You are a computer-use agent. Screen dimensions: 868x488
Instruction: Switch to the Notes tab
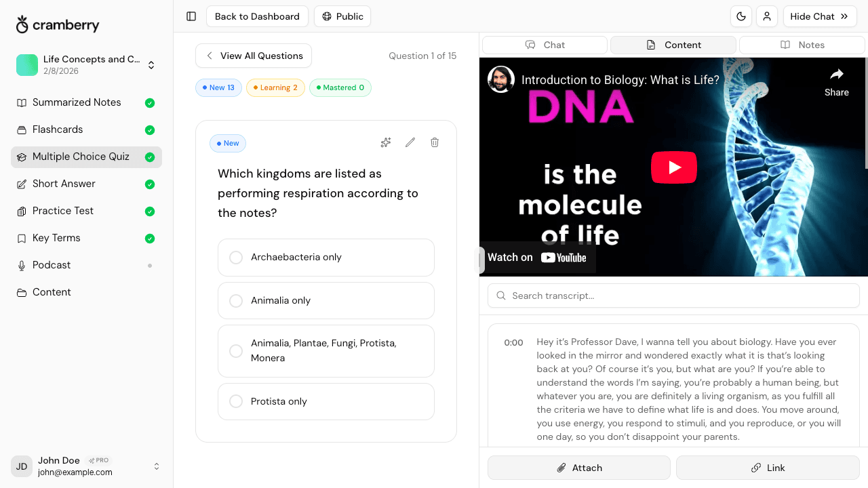tap(802, 45)
